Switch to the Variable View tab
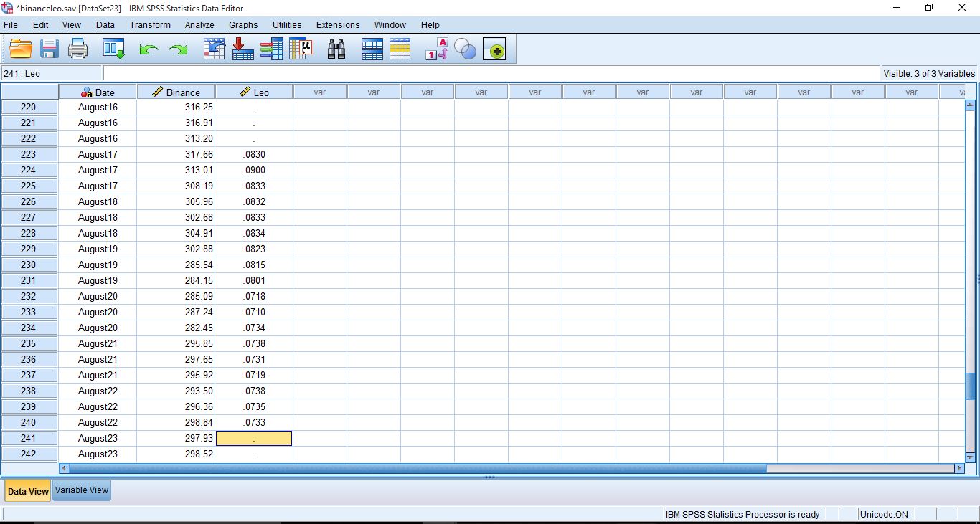 82,490
